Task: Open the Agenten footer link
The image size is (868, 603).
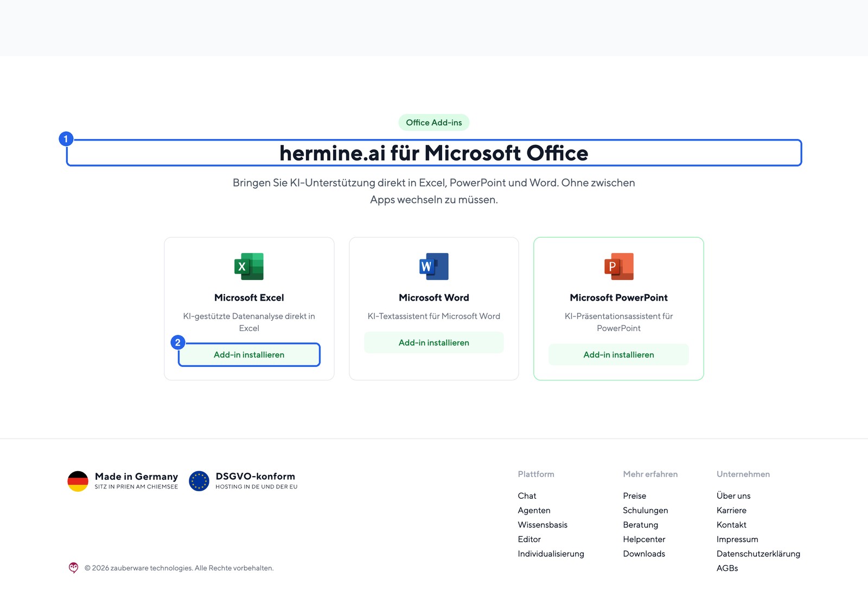Action: point(534,510)
